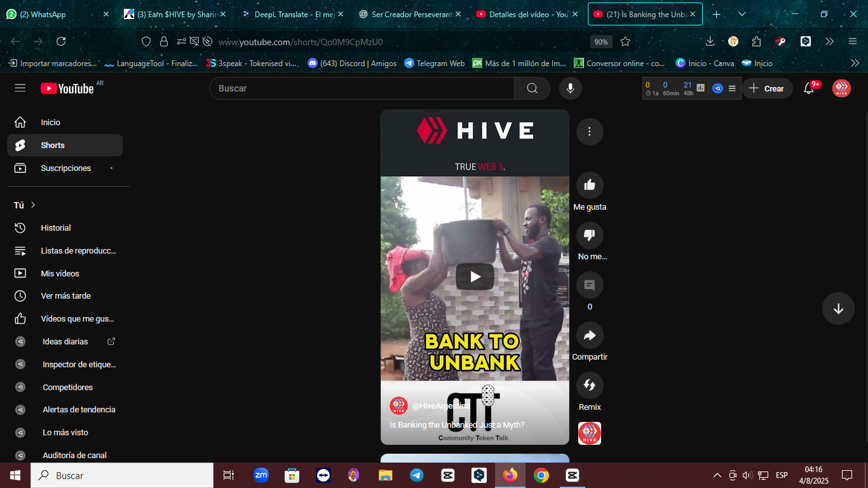The height and width of the screenshot is (488, 868).
Task: Dislike the short with thumbs down
Action: [x=590, y=235]
